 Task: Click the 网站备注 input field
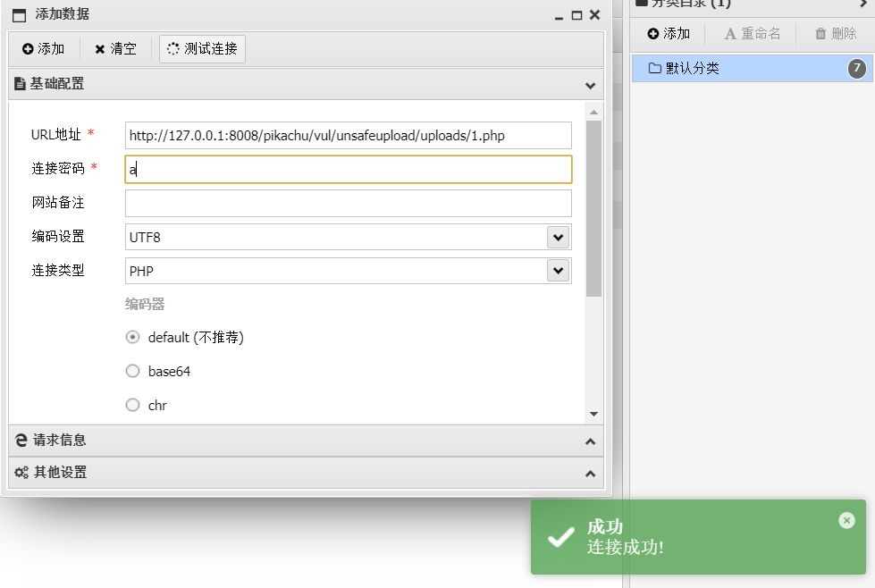click(x=349, y=203)
